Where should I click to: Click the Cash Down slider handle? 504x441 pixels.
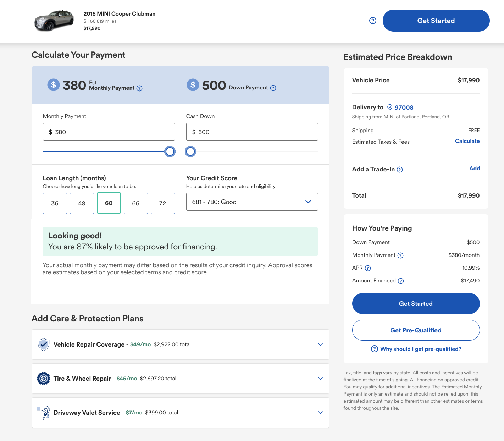pos(190,151)
